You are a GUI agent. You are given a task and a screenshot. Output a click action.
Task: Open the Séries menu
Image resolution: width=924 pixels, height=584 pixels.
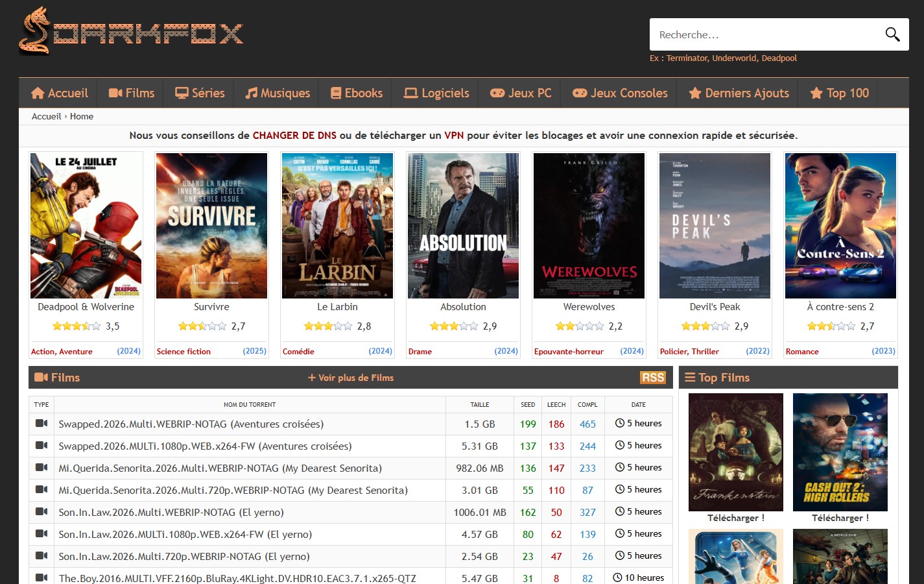pos(200,93)
